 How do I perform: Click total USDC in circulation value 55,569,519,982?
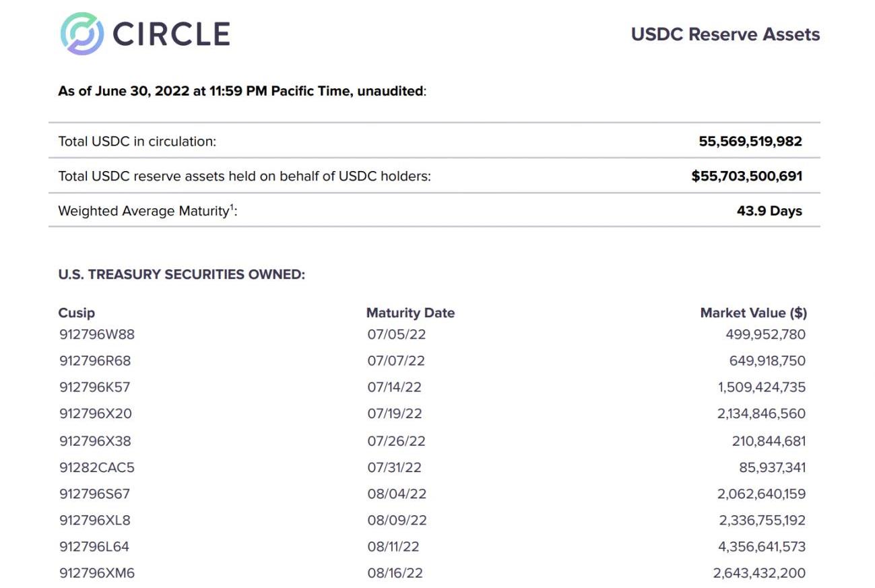[750, 141]
